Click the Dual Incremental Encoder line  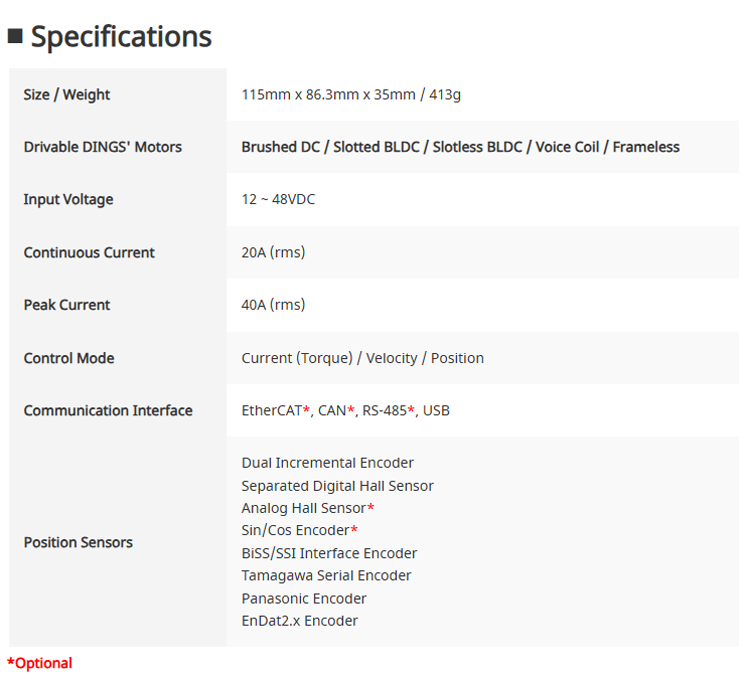[327, 463]
